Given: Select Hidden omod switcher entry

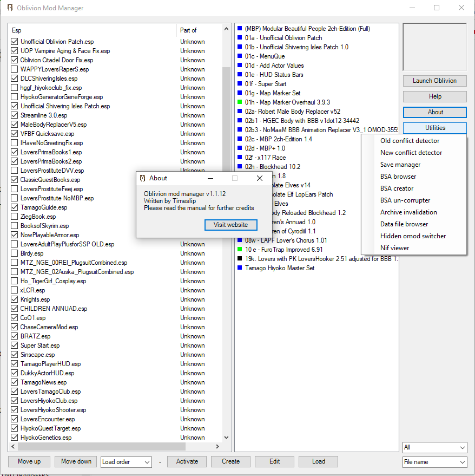Looking at the screenshot, I should [413, 236].
